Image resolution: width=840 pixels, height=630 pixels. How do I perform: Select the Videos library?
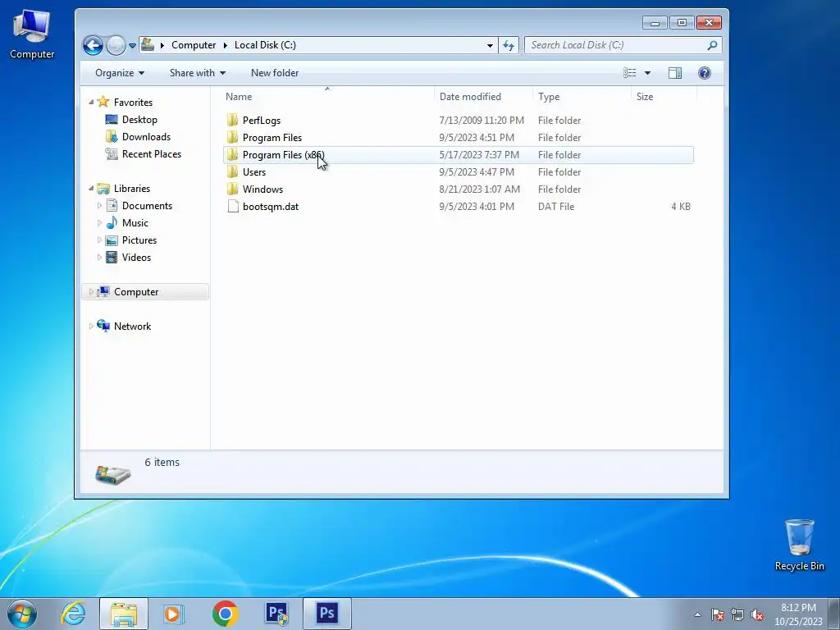coord(136,257)
